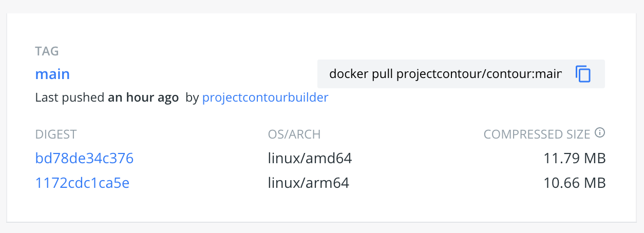Open the projectcontourbuilder user profile link

coord(265,97)
